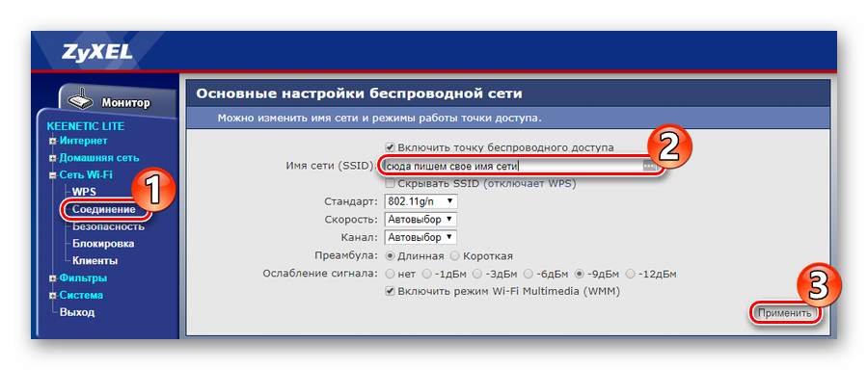
Task: Open the WPS menu item
Action: (84, 192)
